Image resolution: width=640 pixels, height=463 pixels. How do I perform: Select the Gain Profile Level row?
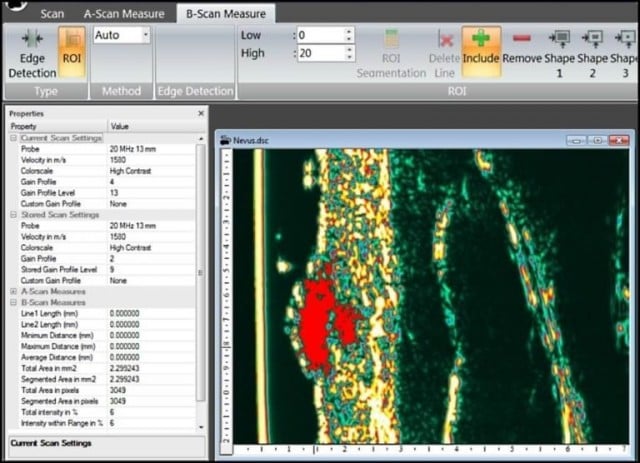pos(102,193)
